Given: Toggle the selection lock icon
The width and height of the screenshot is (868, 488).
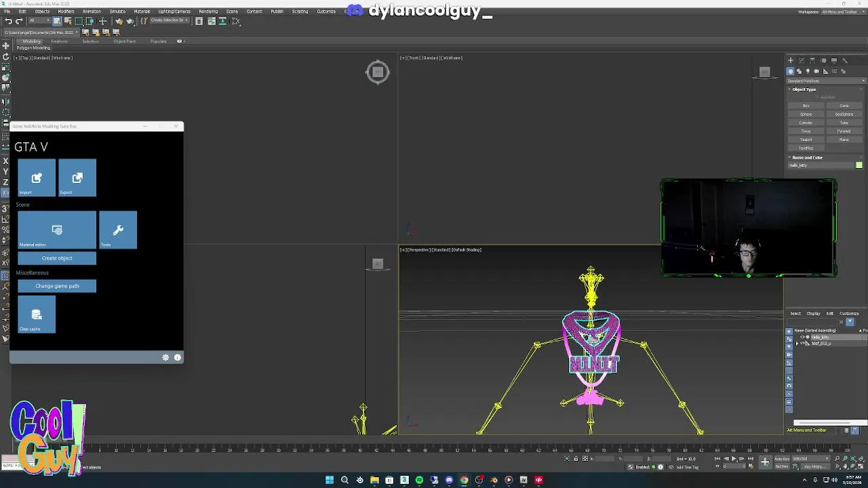Looking at the screenshot, I should pos(576,459).
